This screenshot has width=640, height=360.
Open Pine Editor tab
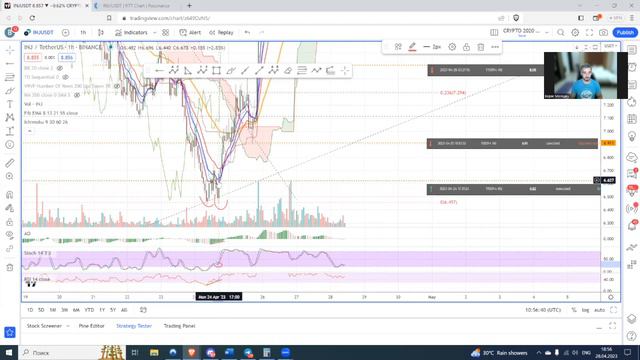91,326
